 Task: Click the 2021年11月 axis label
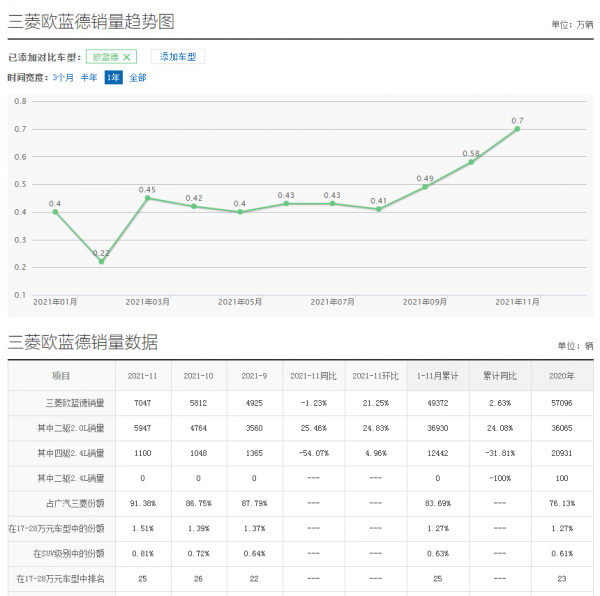(x=517, y=302)
